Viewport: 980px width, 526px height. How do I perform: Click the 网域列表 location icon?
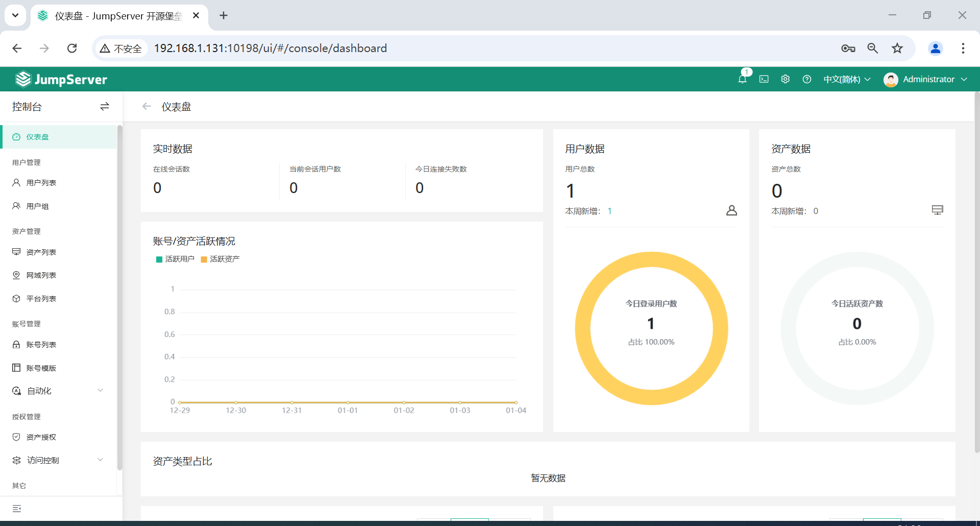tap(16, 275)
